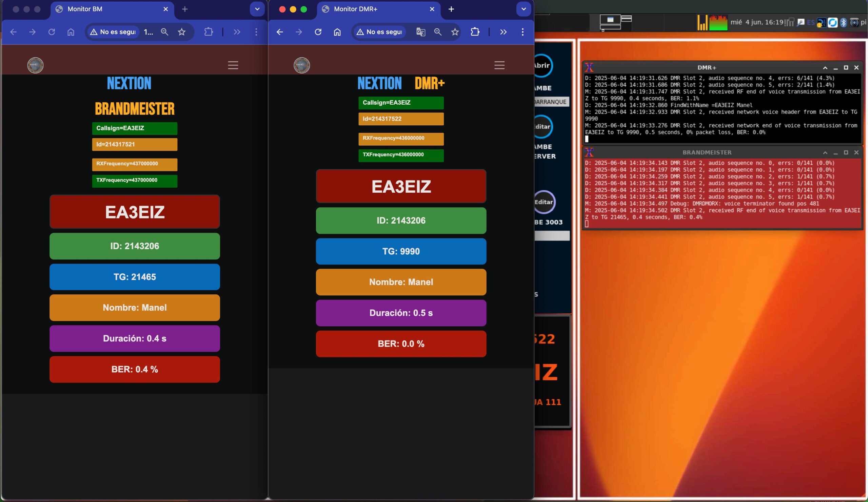The height and width of the screenshot is (502, 868).
Task: Click white input field below BE 3003
Action: pyautogui.click(x=552, y=236)
